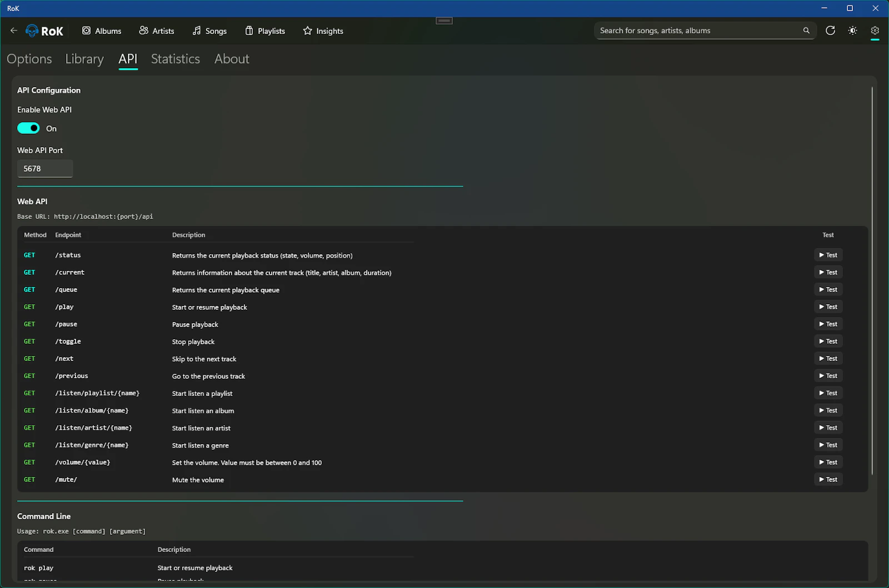
Task: Go back with the arrow icon
Action: (x=13, y=31)
